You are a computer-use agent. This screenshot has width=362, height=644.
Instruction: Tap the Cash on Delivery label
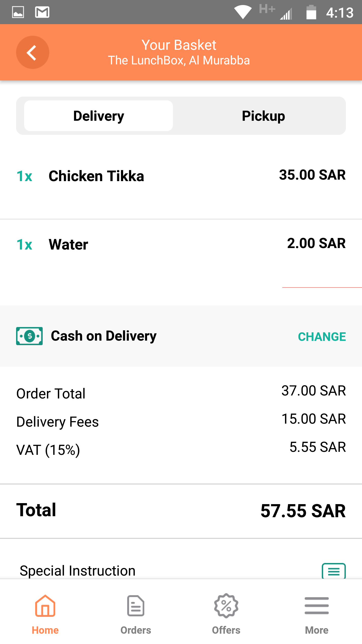(104, 336)
